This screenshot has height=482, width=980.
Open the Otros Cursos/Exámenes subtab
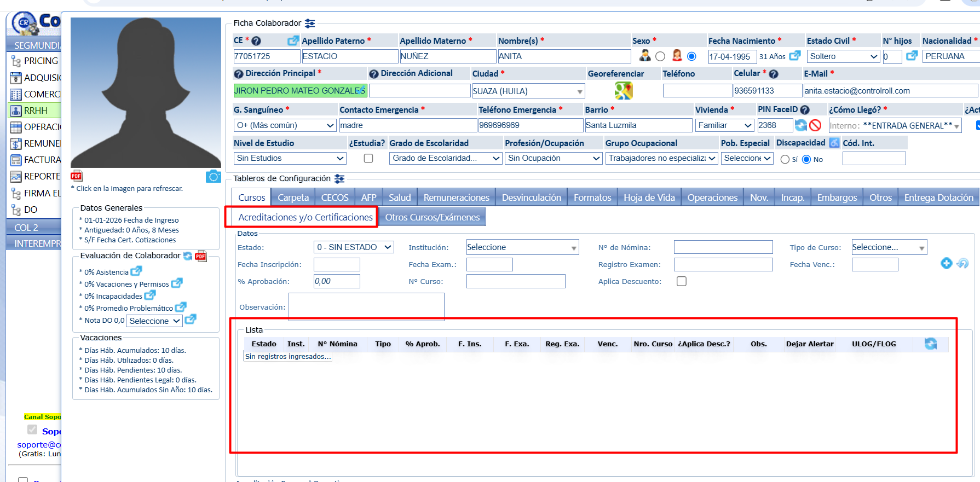pos(432,217)
